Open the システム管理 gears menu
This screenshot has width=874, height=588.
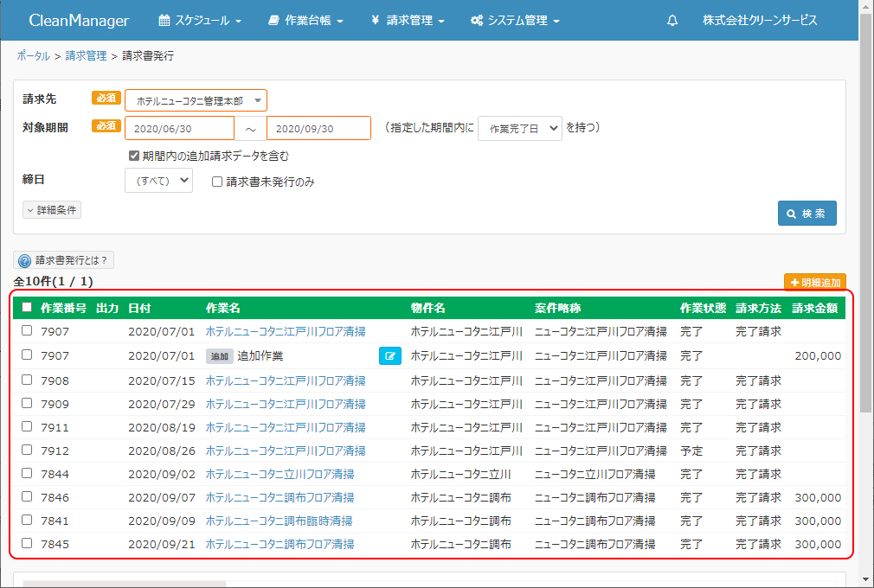(515, 21)
